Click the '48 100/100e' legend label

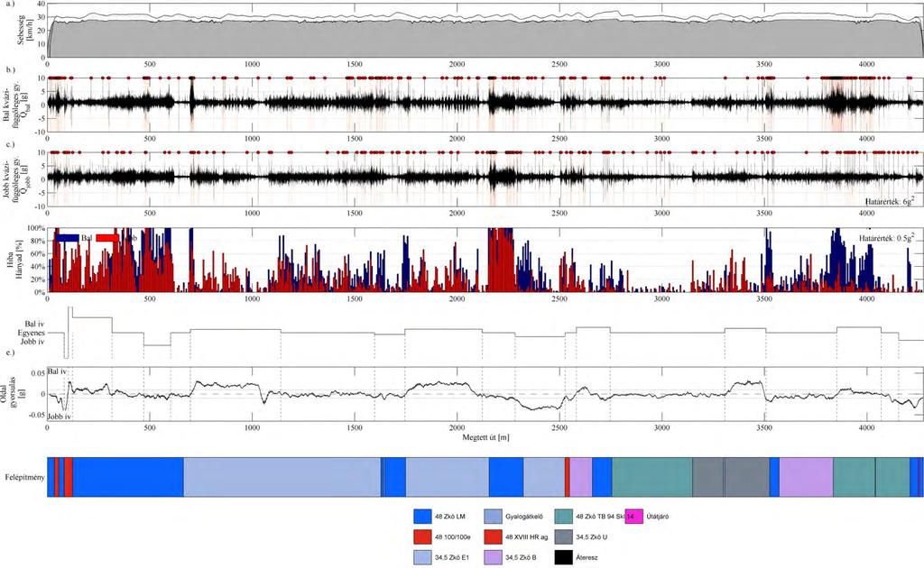point(452,536)
